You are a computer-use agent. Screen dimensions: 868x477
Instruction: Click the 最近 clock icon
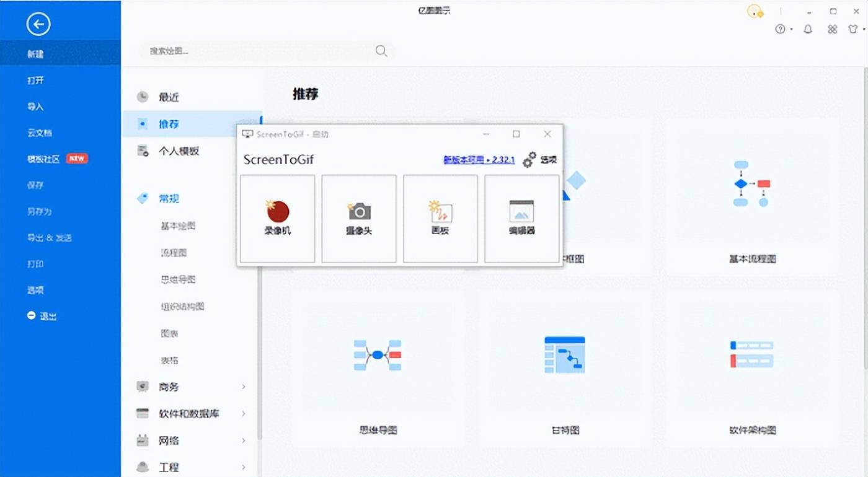(x=143, y=97)
